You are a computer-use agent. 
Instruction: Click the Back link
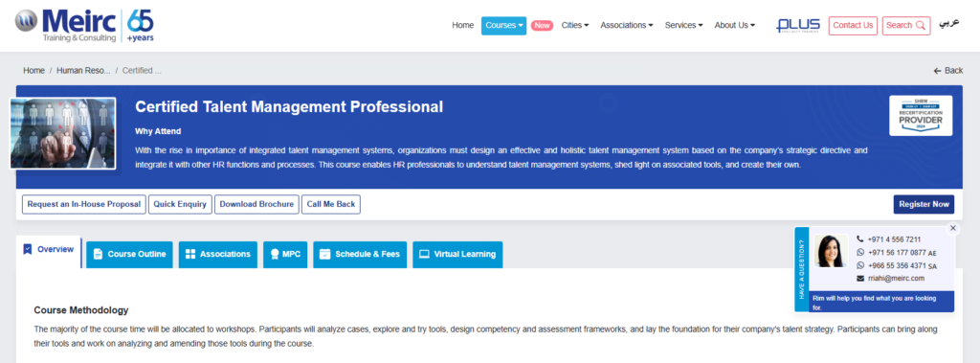coord(948,71)
